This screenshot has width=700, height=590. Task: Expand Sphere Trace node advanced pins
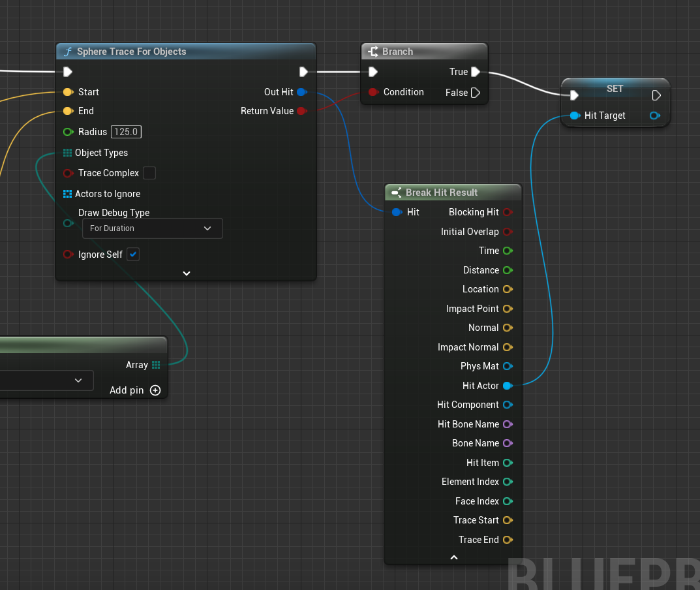187,273
